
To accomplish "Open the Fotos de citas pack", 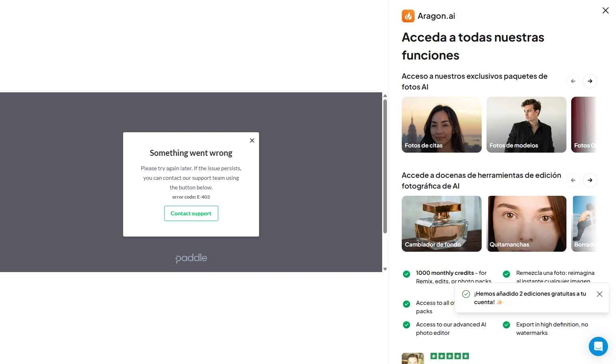I will [442, 125].
